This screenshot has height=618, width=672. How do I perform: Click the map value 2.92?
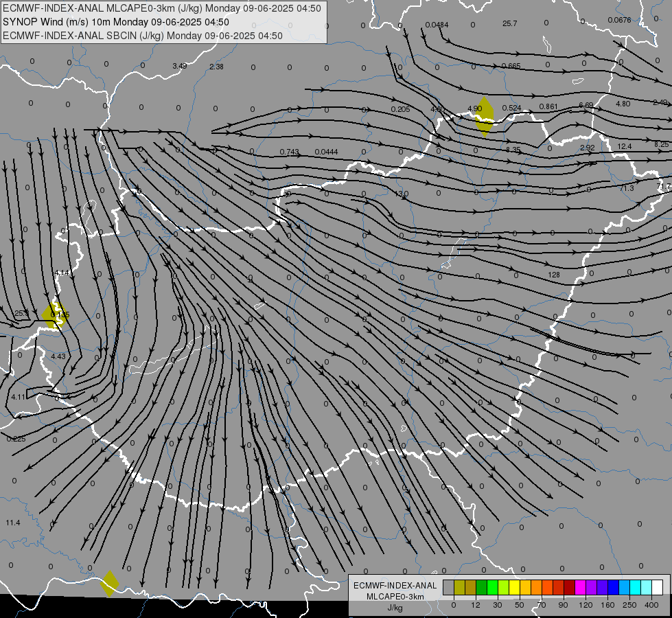[x=587, y=148]
